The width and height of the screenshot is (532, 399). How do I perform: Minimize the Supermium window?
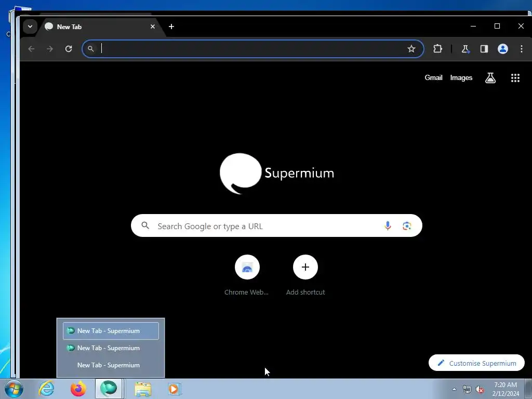pyautogui.click(x=473, y=26)
